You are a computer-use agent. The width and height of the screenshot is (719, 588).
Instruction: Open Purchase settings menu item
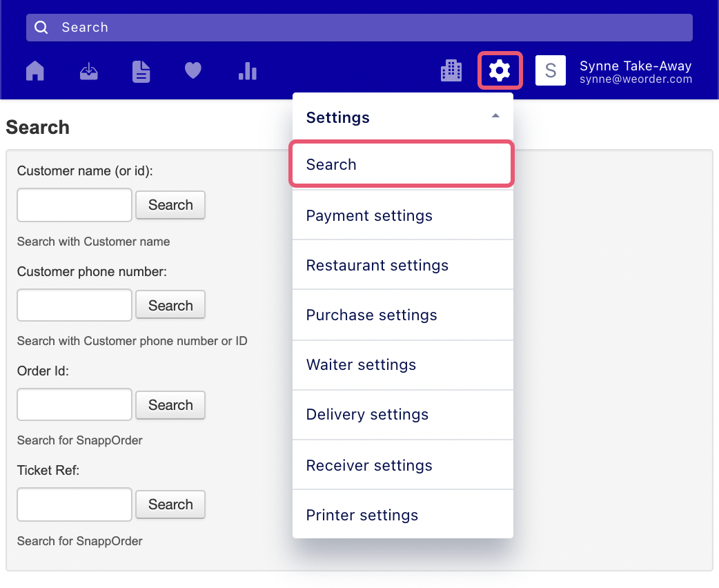tap(402, 315)
